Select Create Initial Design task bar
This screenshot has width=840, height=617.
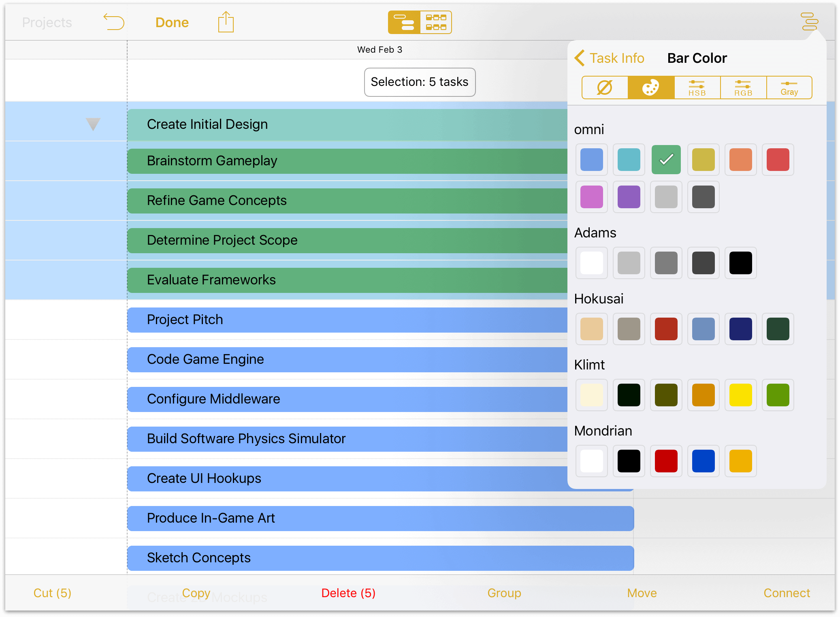click(x=348, y=124)
